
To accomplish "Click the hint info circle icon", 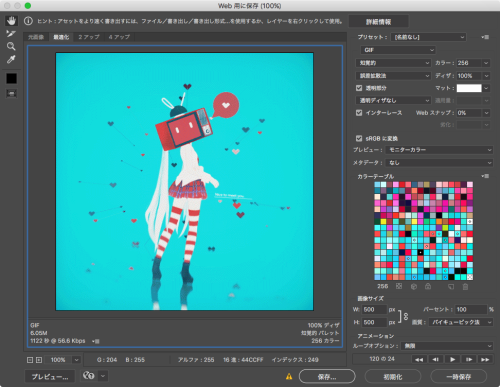I will [x=28, y=21].
